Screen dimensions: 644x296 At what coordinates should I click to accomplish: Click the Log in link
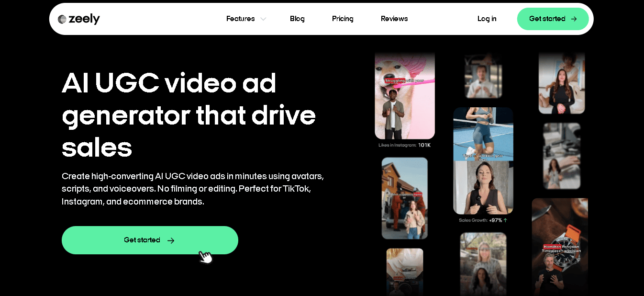pyautogui.click(x=487, y=19)
